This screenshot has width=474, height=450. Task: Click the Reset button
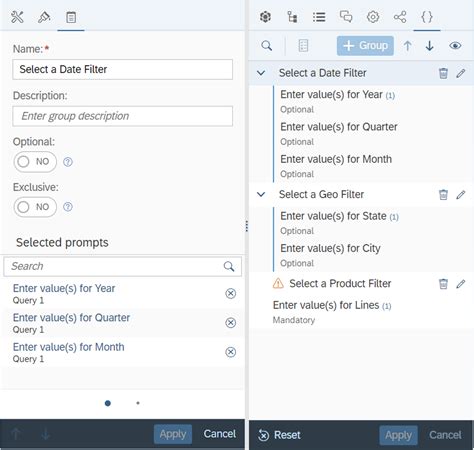click(x=279, y=435)
